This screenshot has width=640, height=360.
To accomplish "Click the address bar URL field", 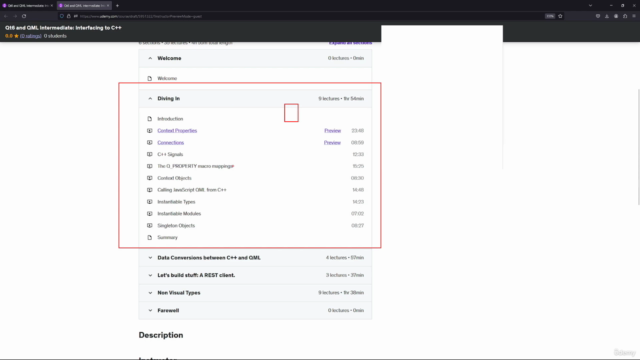I will [310, 16].
